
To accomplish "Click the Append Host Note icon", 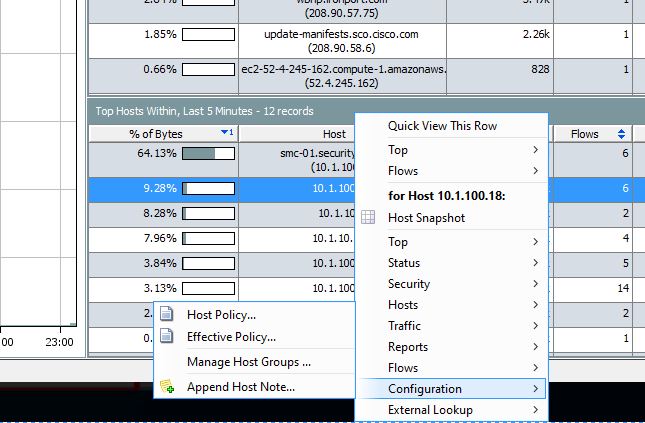I will (x=167, y=386).
